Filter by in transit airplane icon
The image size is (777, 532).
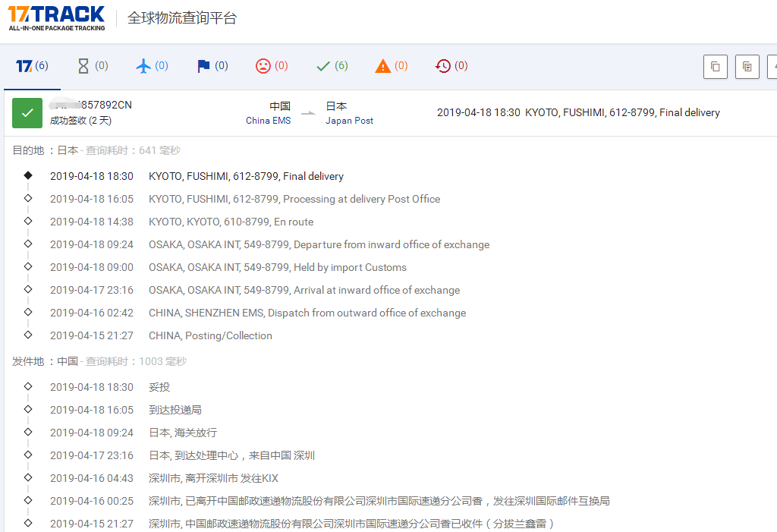pyautogui.click(x=152, y=66)
